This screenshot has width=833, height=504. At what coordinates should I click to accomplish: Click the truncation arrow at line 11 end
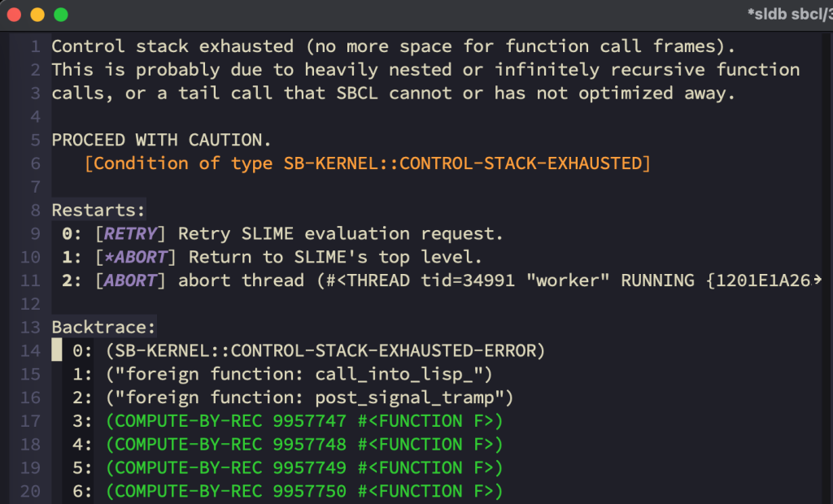[x=817, y=280]
